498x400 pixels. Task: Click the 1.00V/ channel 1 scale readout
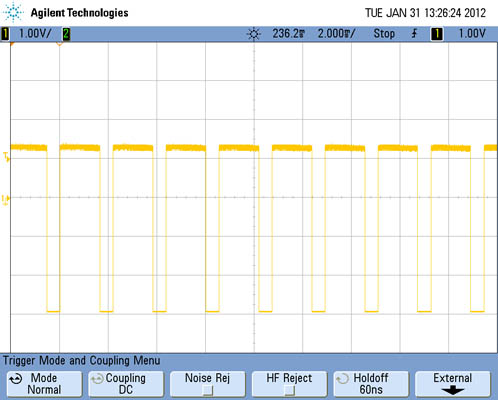pos(35,34)
